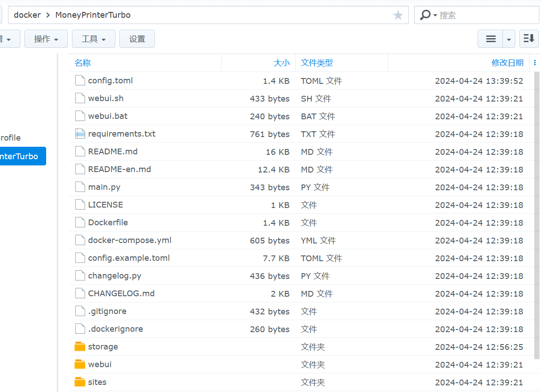Image resolution: width=542 pixels, height=392 pixels.
Task: Click the file icon beside README-en.md
Action: point(80,169)
